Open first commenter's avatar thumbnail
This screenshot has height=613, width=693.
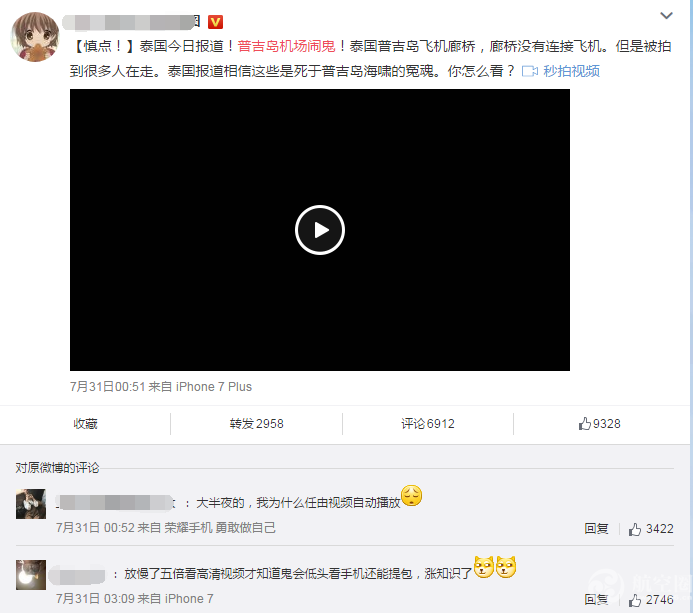pyautogui.click(x=31, y=504)
